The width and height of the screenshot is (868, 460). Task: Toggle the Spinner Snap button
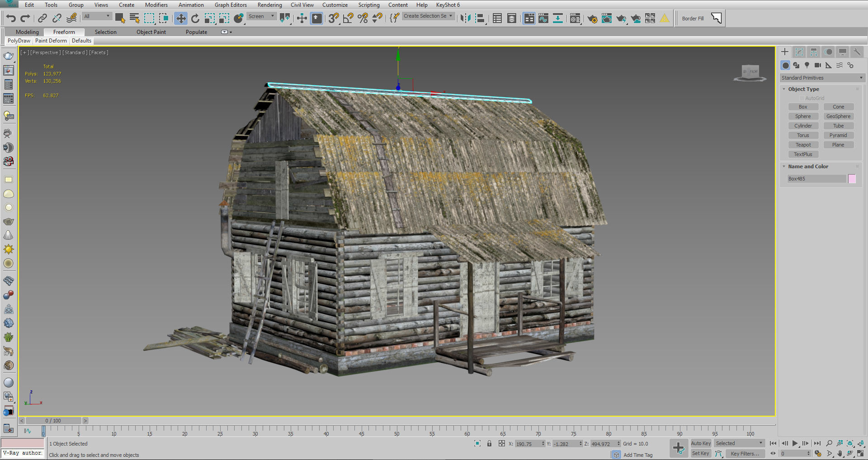click(x=377, y=18)
